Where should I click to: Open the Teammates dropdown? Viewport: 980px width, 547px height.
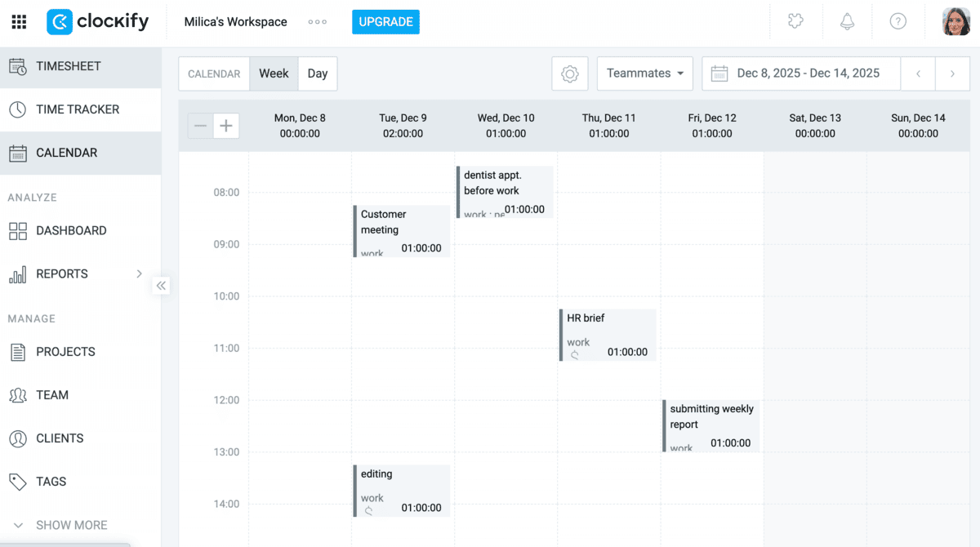tap(644, 73)
